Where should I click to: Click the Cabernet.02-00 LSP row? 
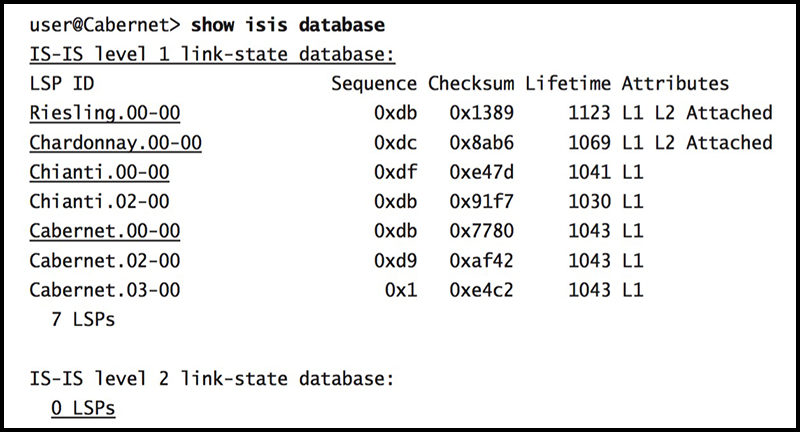tap(337, 261)
